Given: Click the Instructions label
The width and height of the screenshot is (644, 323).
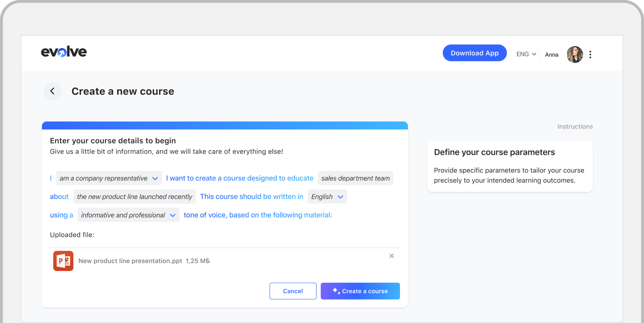Looking at the screenshot, I should click(x=575, y=127).
